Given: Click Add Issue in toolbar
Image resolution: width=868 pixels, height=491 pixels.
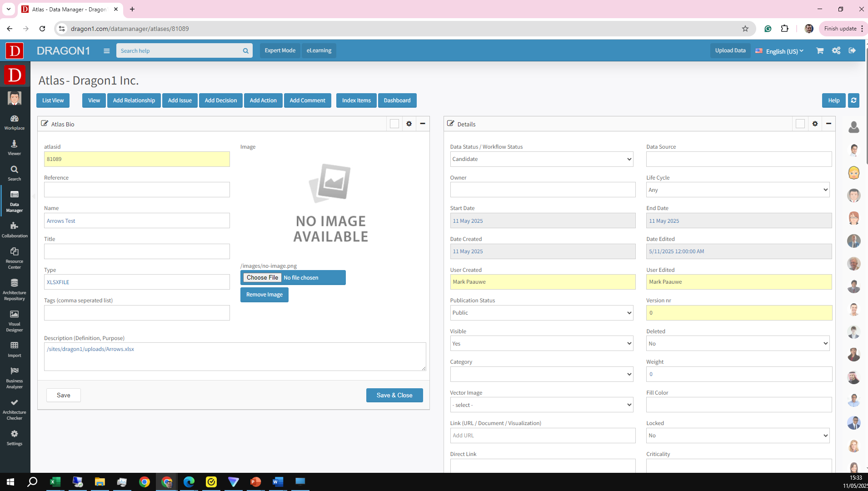Looking at the screenshot, I should [180, 100].
